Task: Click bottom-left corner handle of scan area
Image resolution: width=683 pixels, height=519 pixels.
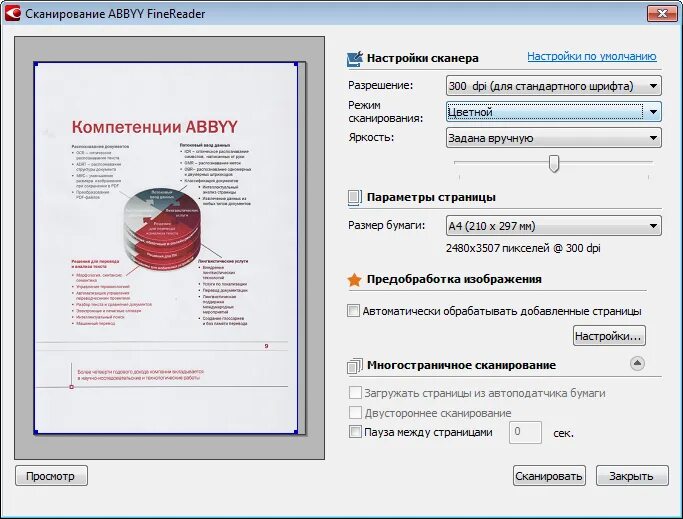Action: 36,432
